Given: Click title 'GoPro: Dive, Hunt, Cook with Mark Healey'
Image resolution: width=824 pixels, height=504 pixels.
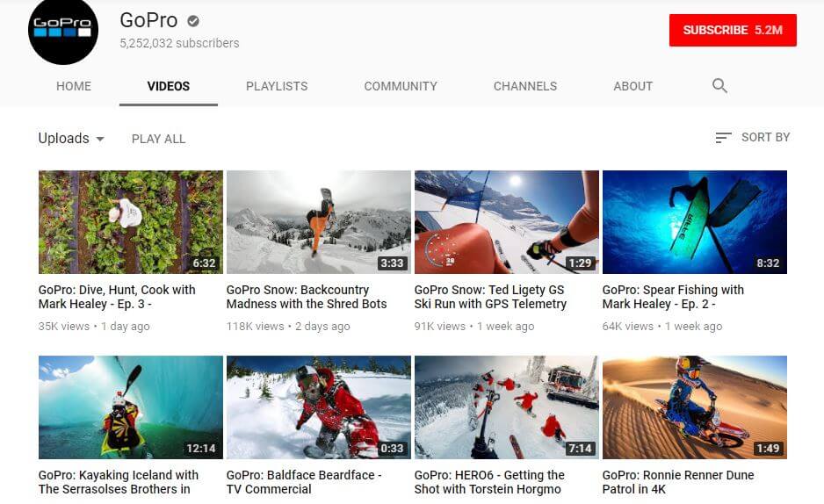Looking at the screenshot, I should click(x=117, y=297).
